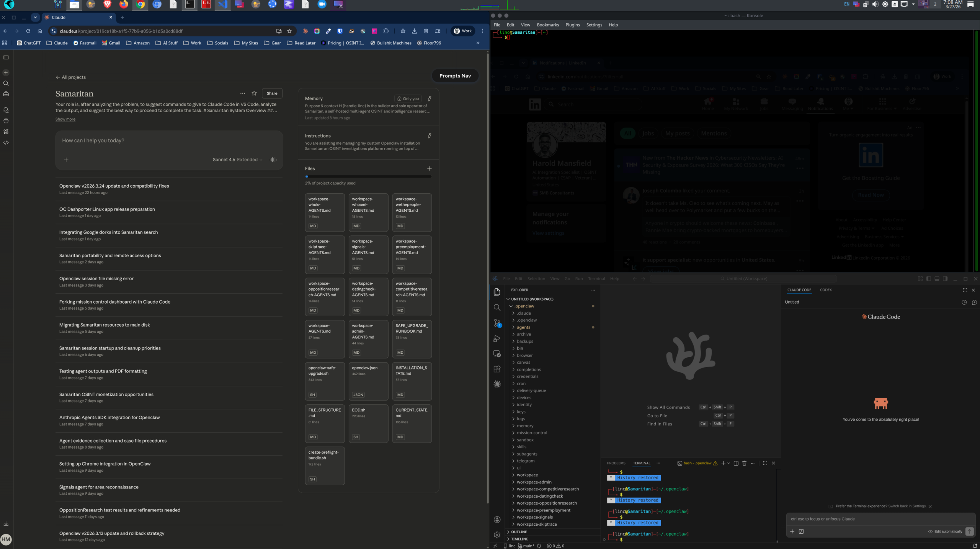Open the Fastmail bookmark

click(85, 43)
